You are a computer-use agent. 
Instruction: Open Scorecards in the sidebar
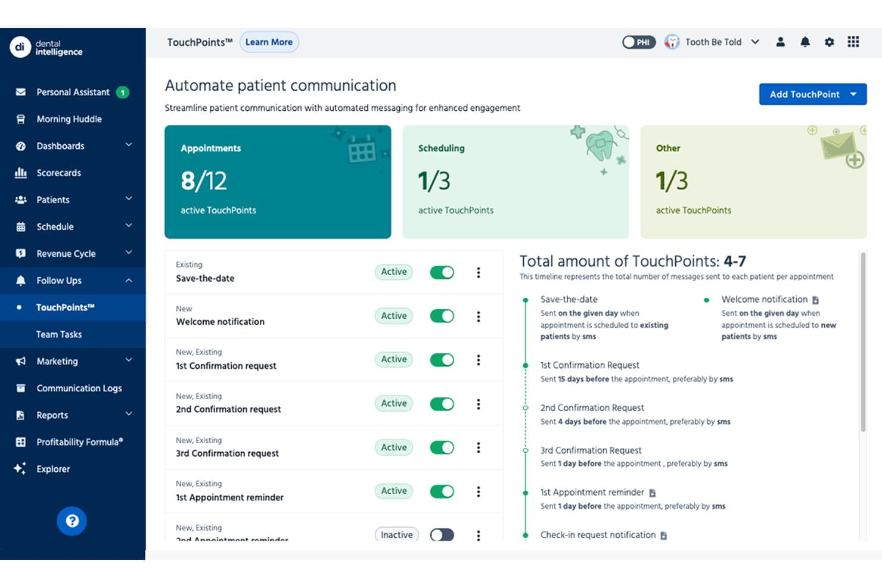59,173
